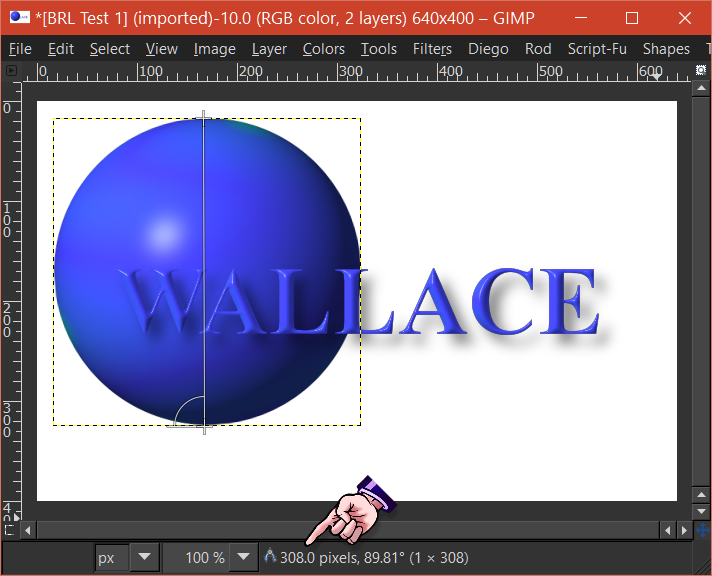Viewport: 712px width, 576px height.
Task: Maximize the GIMP window
Action: [x=632, y=18]
